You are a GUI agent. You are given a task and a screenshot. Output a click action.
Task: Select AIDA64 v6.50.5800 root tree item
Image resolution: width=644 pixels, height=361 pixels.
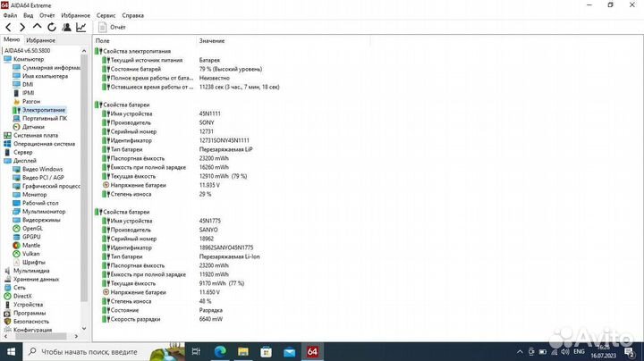pyautogui.click(x=27, y=50)
